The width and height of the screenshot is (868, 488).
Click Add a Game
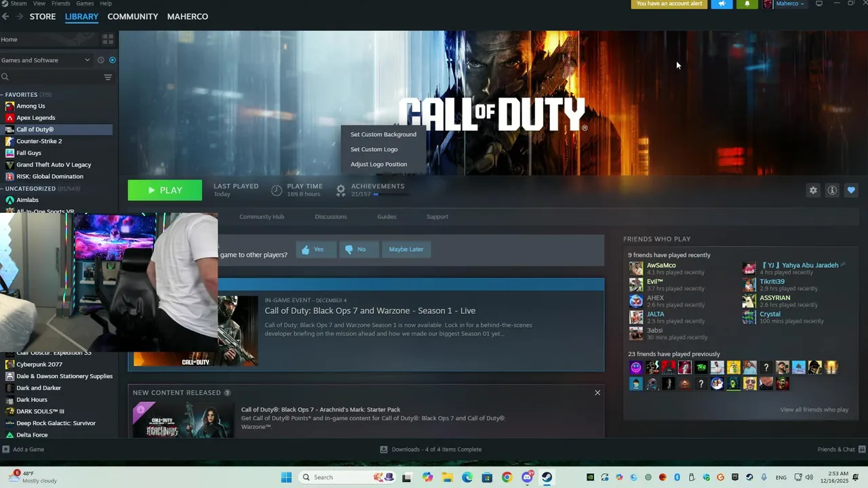(23, 449)
